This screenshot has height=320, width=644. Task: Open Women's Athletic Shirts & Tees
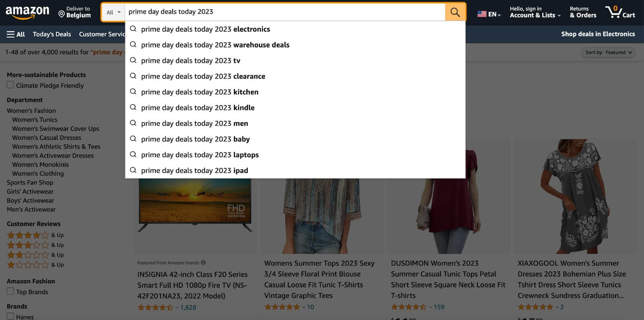tap(56, 147)
